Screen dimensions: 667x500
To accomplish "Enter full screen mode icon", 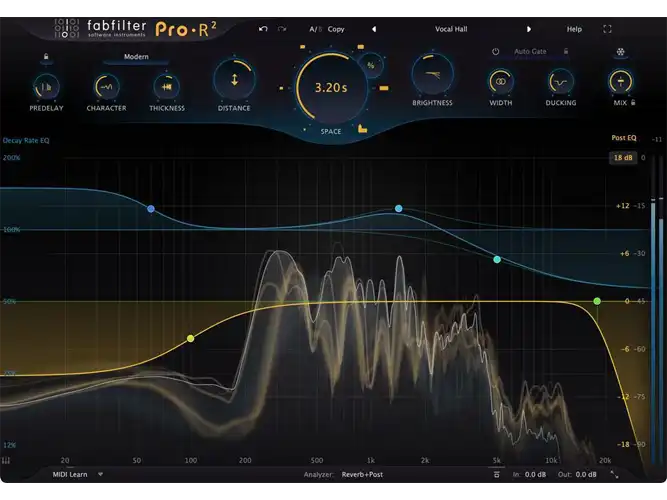I will pos(607,29).
